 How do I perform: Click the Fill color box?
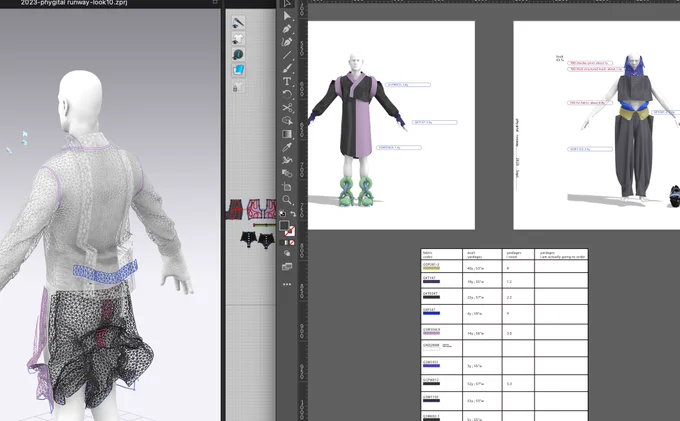284,225
